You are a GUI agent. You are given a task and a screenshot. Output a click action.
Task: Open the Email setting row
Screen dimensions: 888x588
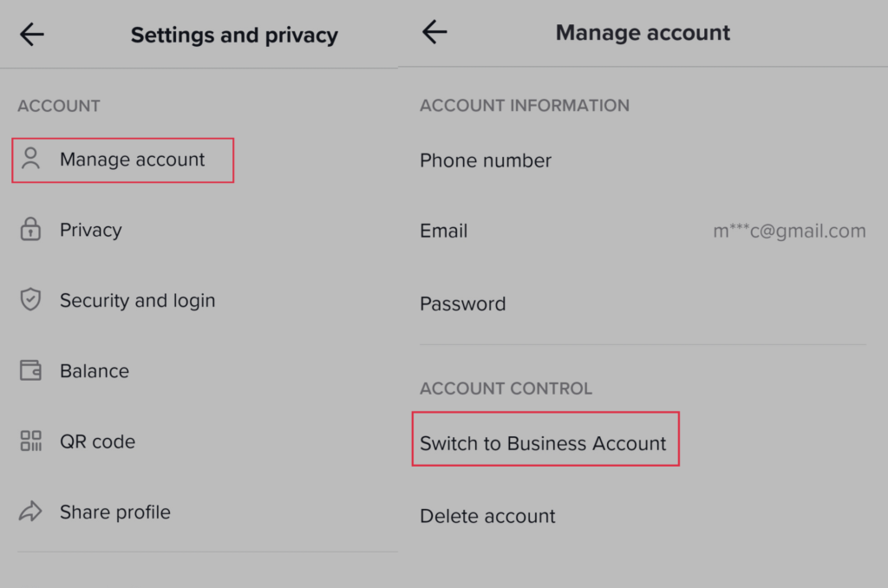(x=643, y=231)
